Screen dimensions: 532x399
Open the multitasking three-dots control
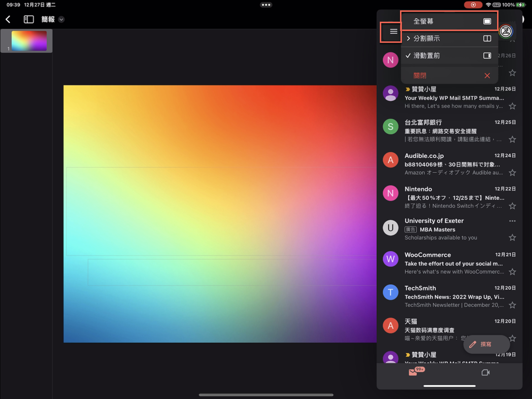click(x=266, y=5)
